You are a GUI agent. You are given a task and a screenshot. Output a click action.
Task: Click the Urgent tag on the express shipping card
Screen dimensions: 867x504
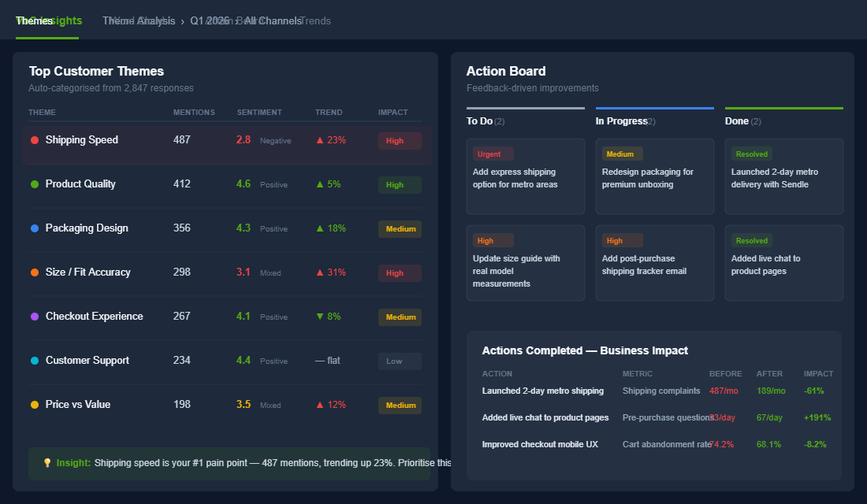[x=492, y=153]
